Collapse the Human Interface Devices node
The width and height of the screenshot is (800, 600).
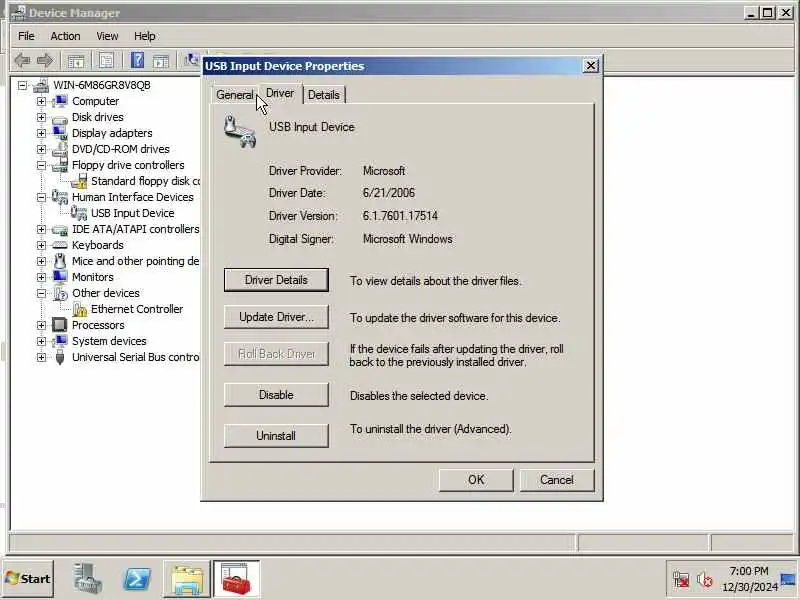(x=41, y=197)
